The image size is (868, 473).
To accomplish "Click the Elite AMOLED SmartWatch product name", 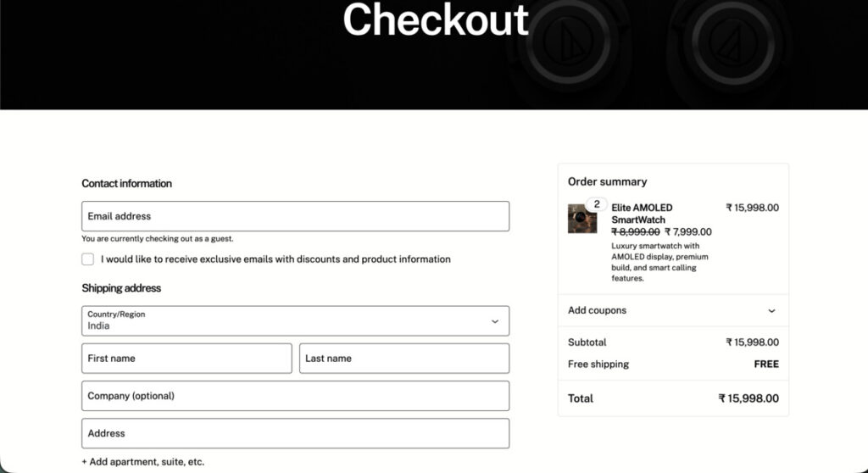I will point(642,214).
